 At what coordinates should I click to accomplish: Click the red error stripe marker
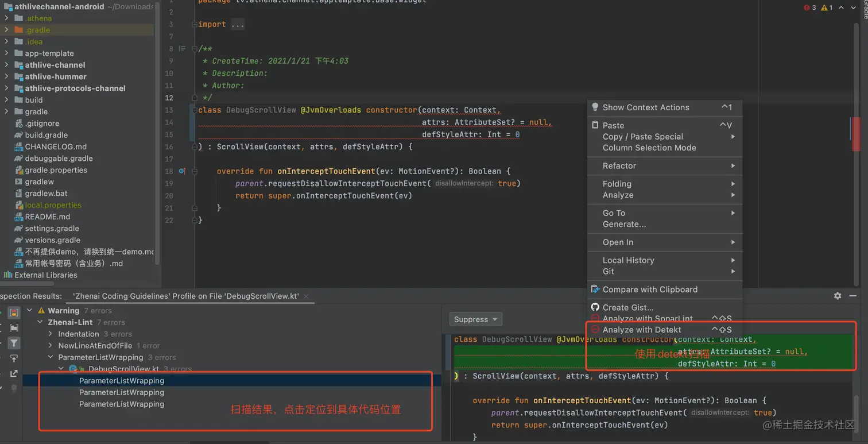coord(856,134)
